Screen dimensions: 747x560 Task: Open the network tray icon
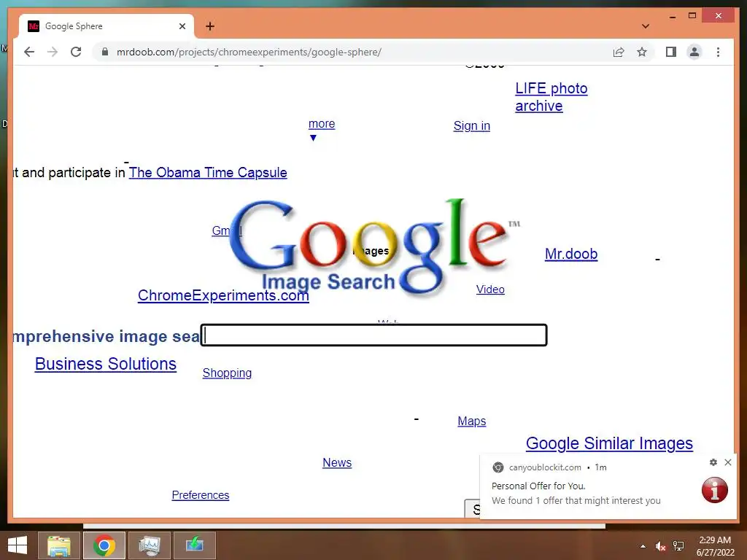pyautogui.click(x=678, y=546)
